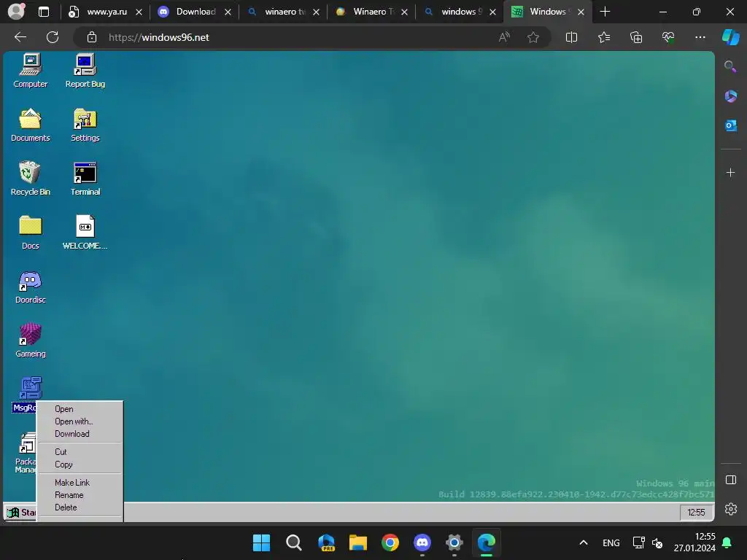The image size is (747, 560).
Task: Add an app to the sidebar
Action: tap(730, 172)
